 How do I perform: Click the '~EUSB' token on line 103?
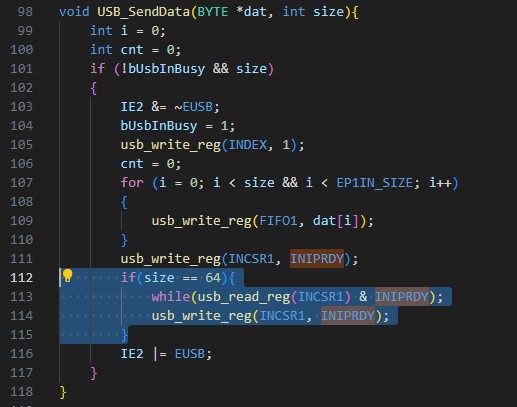pyautogui.click(x=193, y=107)
